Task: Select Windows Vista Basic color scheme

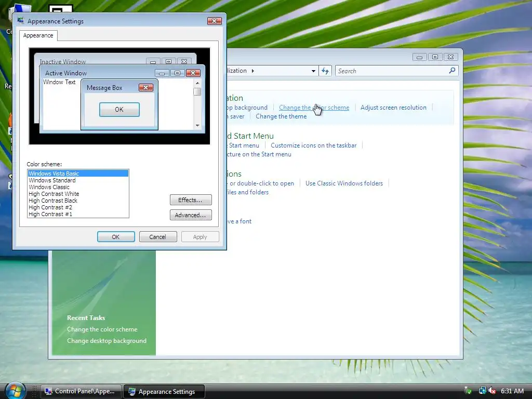Action: [x=78, y=174]
